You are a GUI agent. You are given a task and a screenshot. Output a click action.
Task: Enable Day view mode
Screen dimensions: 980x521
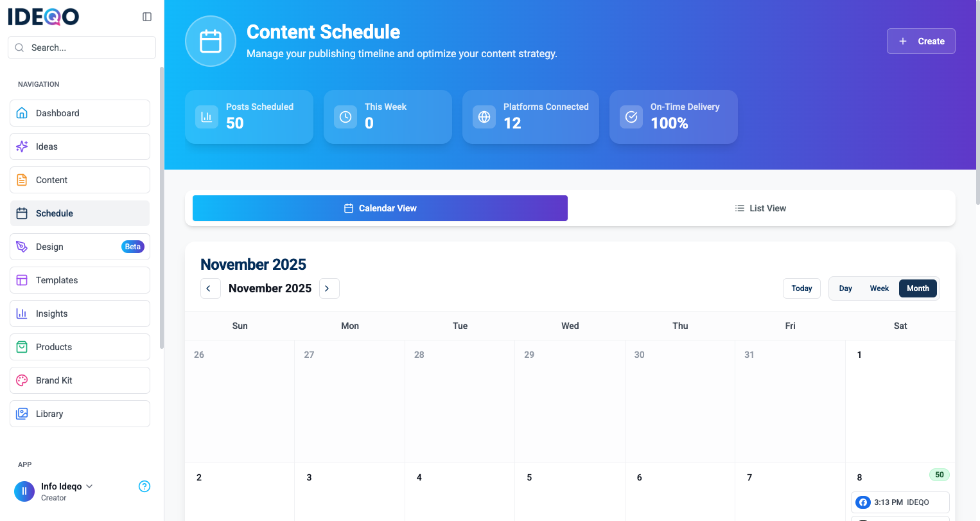(846, 288)
